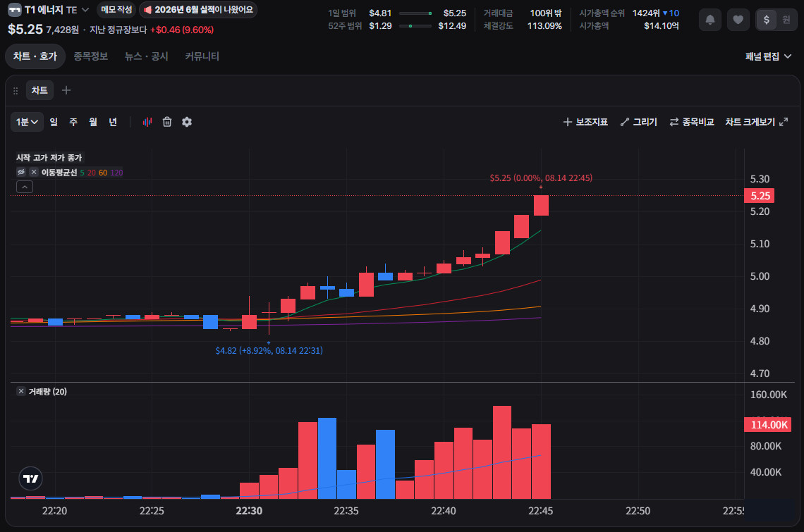Image resolution: width=804 pixels, height=532 pixels.
Task: Remove the volume indicator with X
Action: coord(21,391)
